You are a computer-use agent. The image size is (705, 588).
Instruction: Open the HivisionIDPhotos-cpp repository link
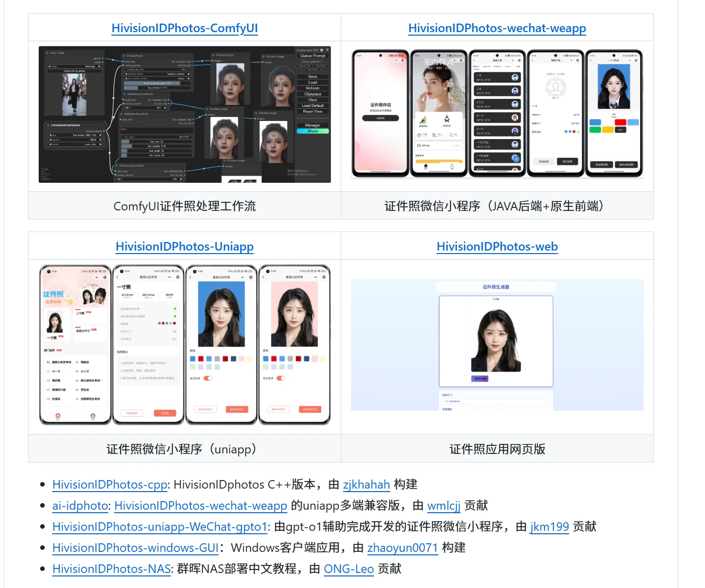tap(109, 485)
